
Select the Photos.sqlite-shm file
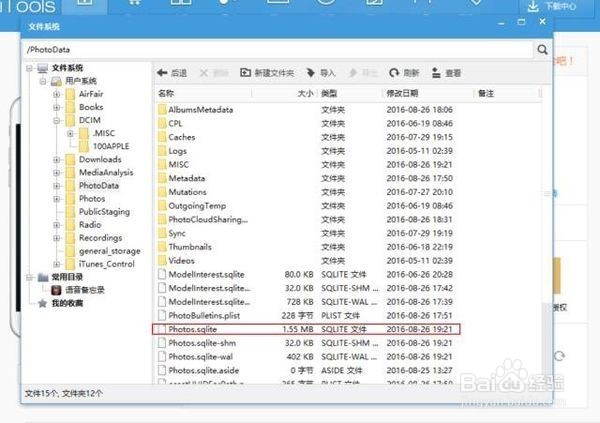pyautogui.click(x=306, y=343)
